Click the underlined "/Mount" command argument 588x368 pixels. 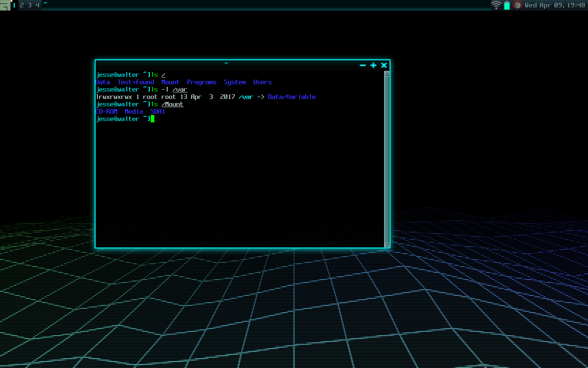172,104
